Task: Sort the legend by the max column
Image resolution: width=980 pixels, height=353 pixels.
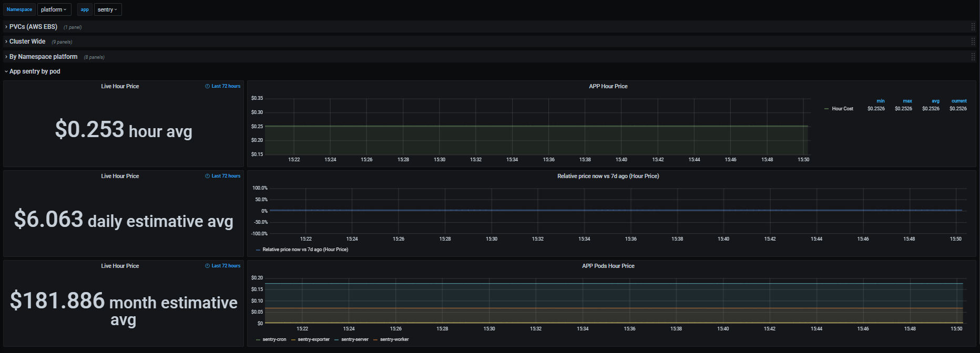Action: 907,101
